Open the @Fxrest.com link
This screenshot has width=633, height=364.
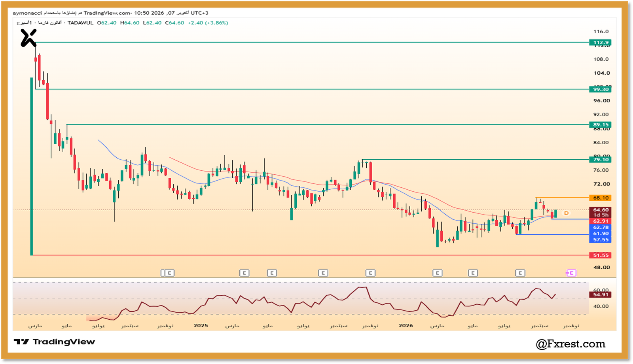[x=570, y=344]
